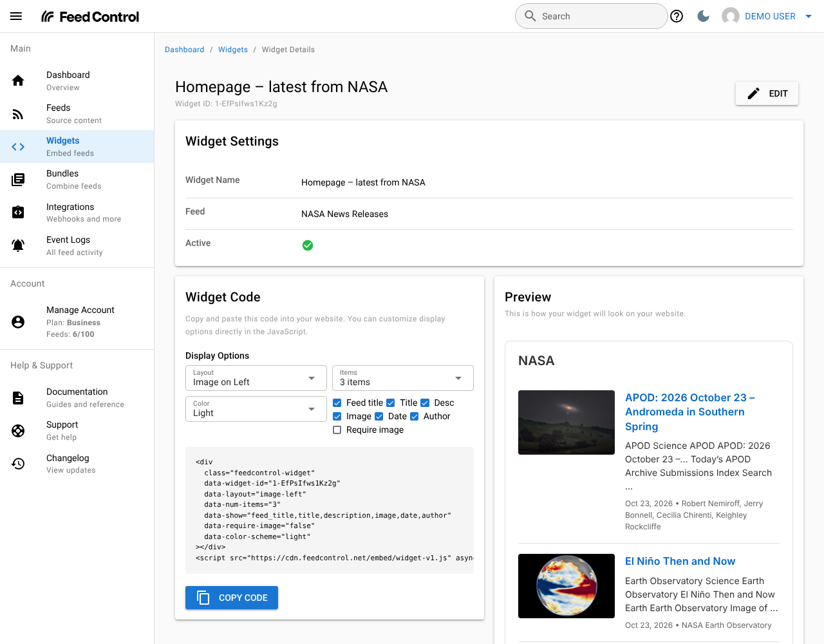The image size is (824, 644).
Task: Click the green Active status checkmark
Action: click(x=308, y=245)
